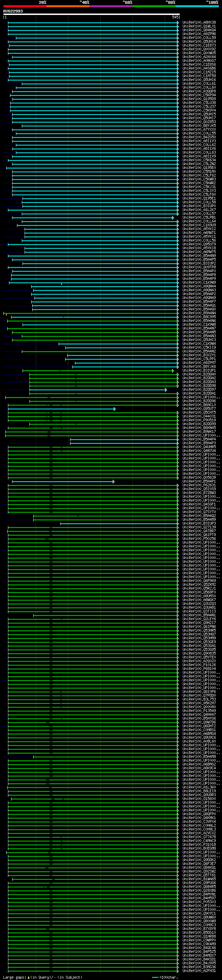
Task: Select the UniRef100_O44031 label
Action: pyautogui.click(x=199, y=416)
